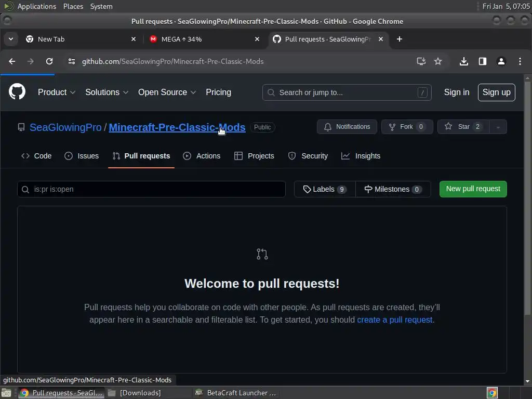This screenshot has height=399, width=532.
Task: Open the Applications menu
Action: 37,6
